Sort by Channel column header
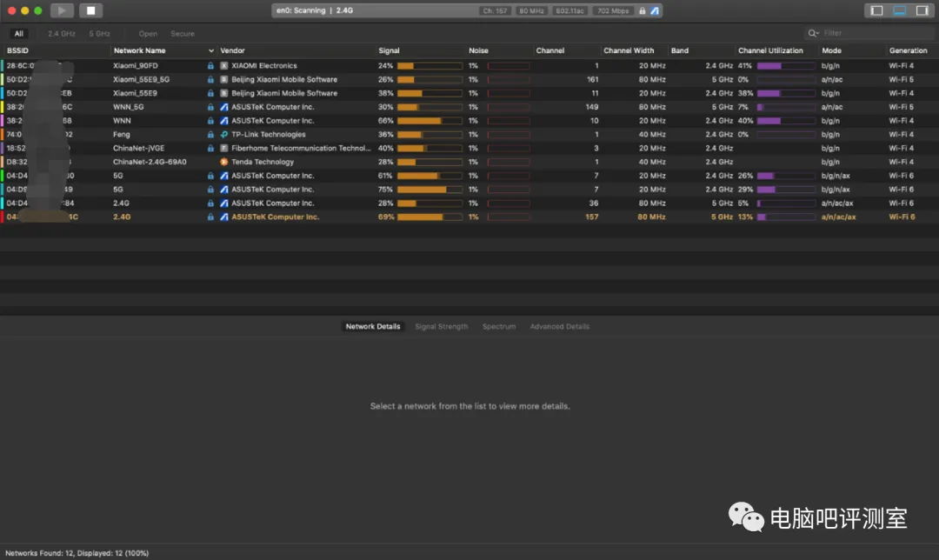The height and width of the screenshot is (560, 939). [x=550, y=51]
